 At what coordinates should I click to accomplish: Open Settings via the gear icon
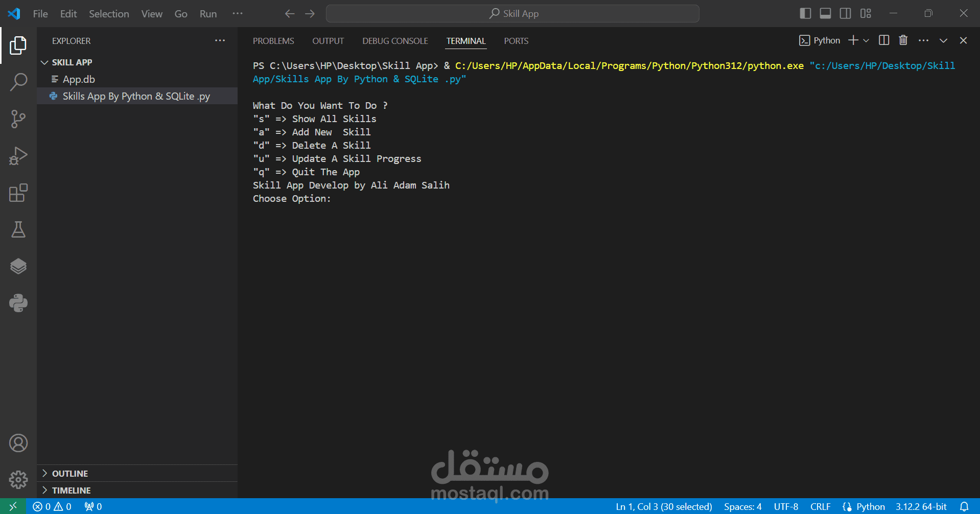click(x=18, y=479)
